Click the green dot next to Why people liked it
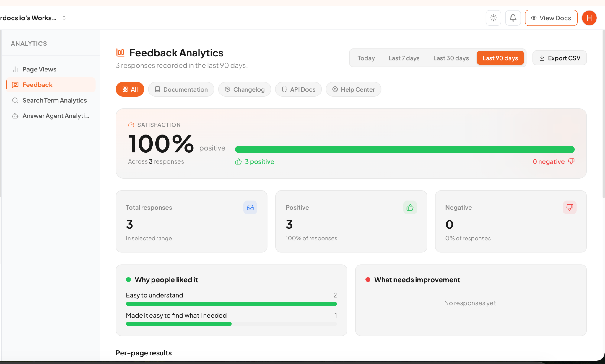The width and height of the screenshot is (605, 364). tap(129, 280)
